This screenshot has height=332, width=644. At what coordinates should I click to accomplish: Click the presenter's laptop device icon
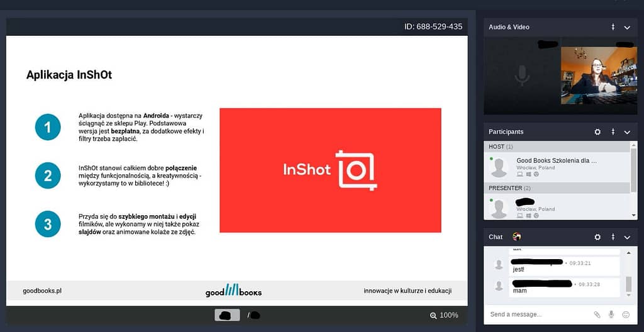click(x=519, y=216)
